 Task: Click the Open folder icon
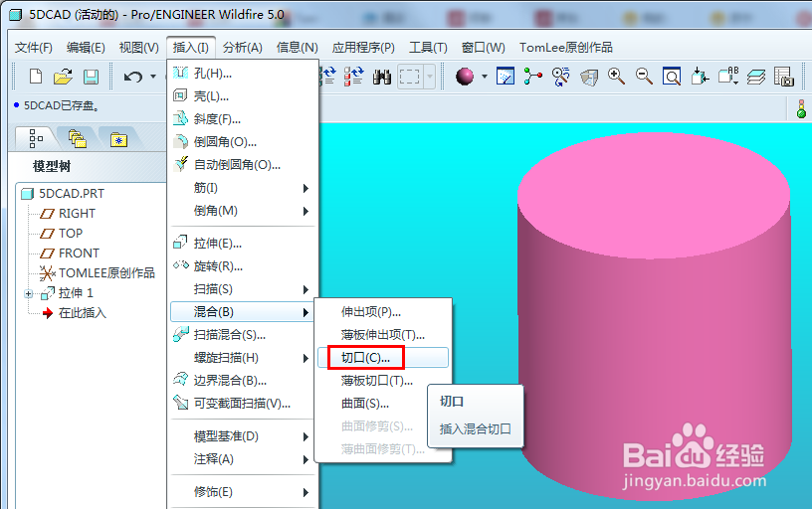[63, 77]
